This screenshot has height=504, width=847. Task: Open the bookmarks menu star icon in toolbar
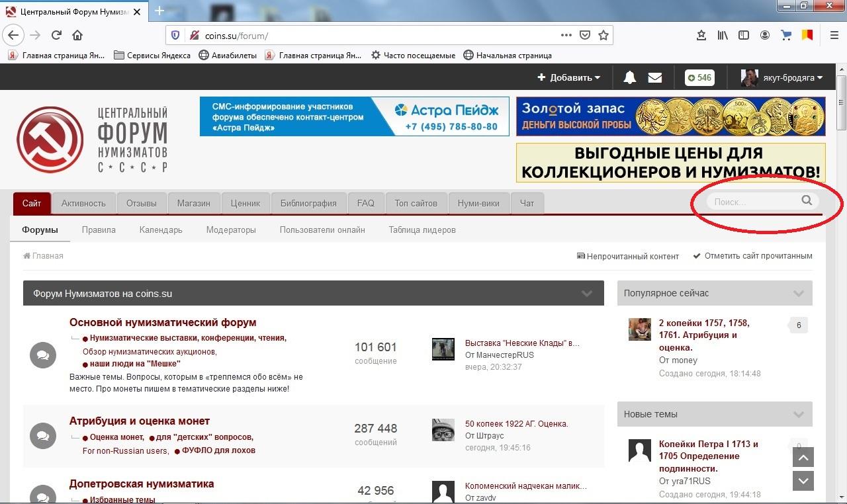[701, 35]
